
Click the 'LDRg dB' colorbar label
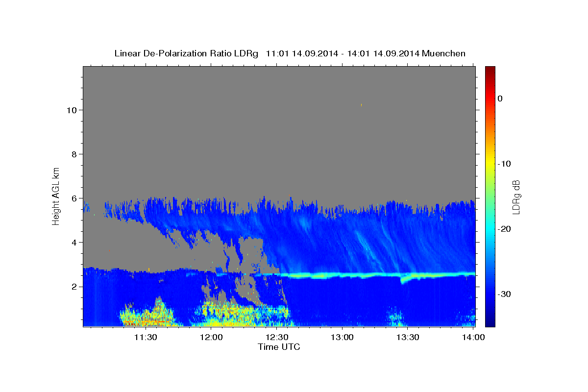click(x=515, y=196)
